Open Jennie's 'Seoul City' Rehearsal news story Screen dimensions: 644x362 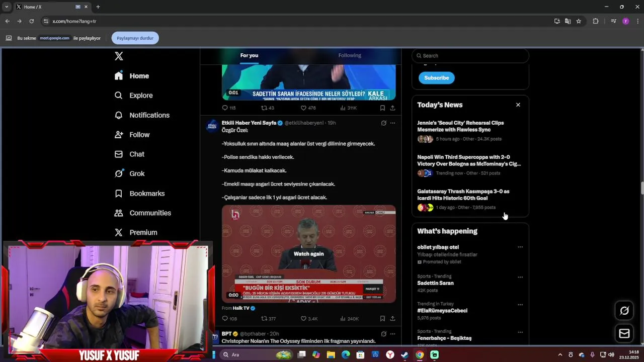470,131
